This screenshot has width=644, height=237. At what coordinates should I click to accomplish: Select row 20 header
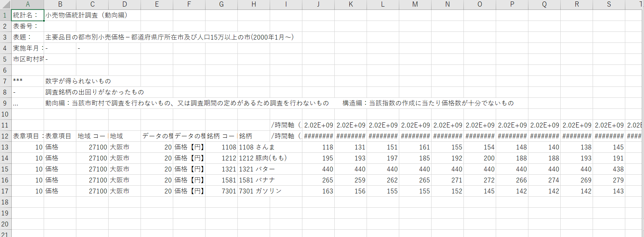pos(5,224)
